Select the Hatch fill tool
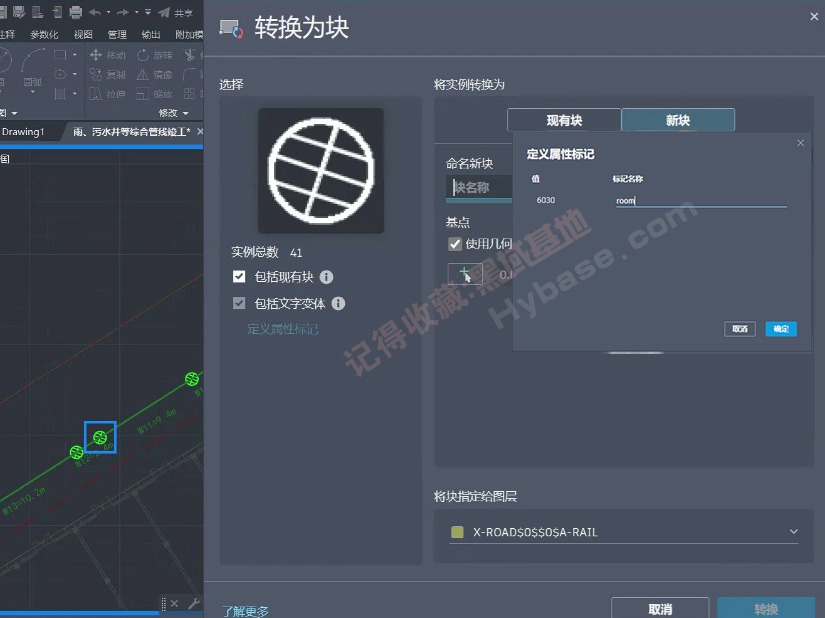The image size is (825, 618). coord(60,94)
